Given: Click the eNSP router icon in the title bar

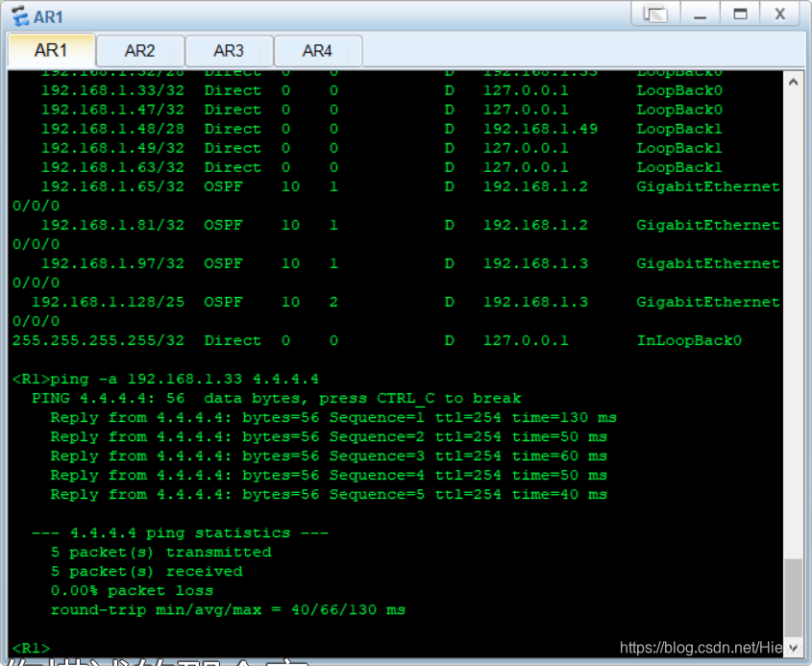Looking at the screenshot, I should tap(18, 15).
